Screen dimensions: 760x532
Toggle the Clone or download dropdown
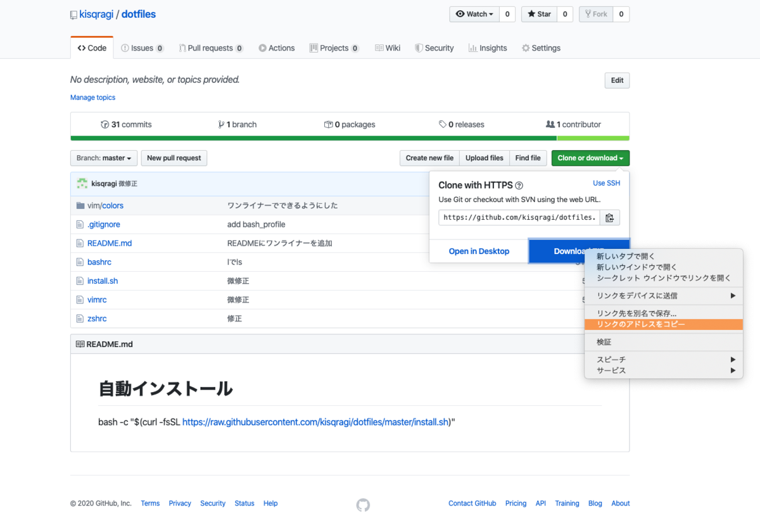(590, 158)
